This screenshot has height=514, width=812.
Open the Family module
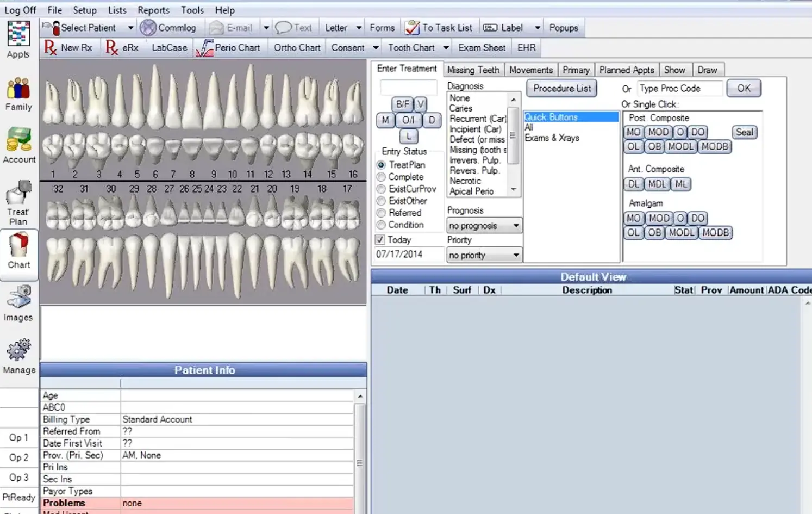click(x=19, y=92)
